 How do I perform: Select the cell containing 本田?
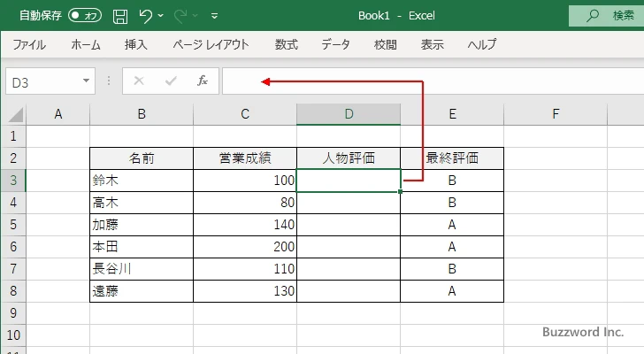click(x=142, y=247)
